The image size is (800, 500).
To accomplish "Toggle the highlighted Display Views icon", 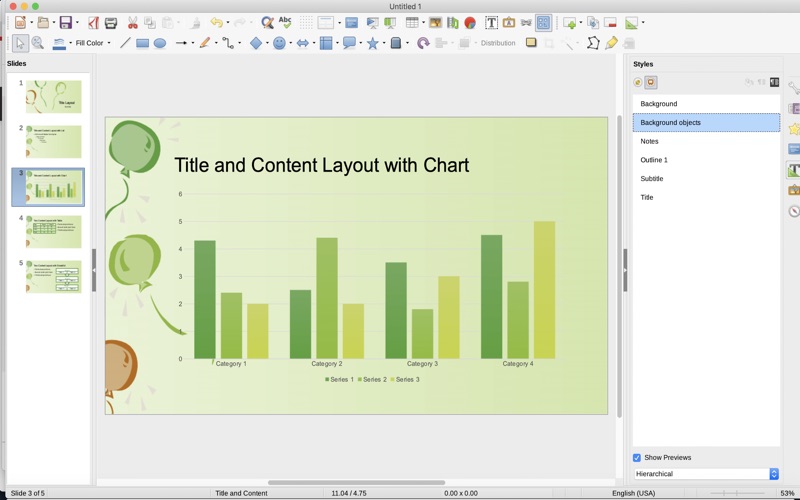I will [x=543, y=22].
